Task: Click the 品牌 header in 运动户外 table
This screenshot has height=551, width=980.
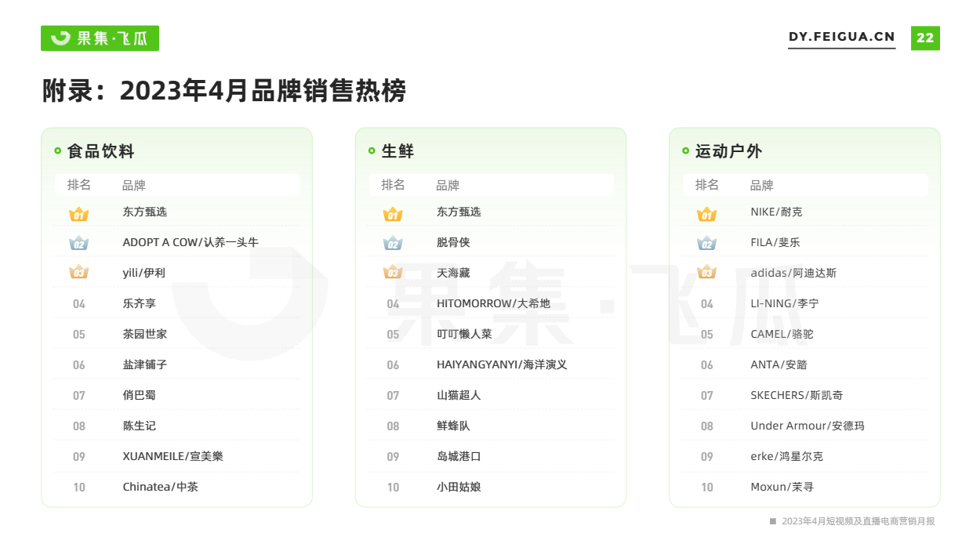Action: [x=762, y=185]
